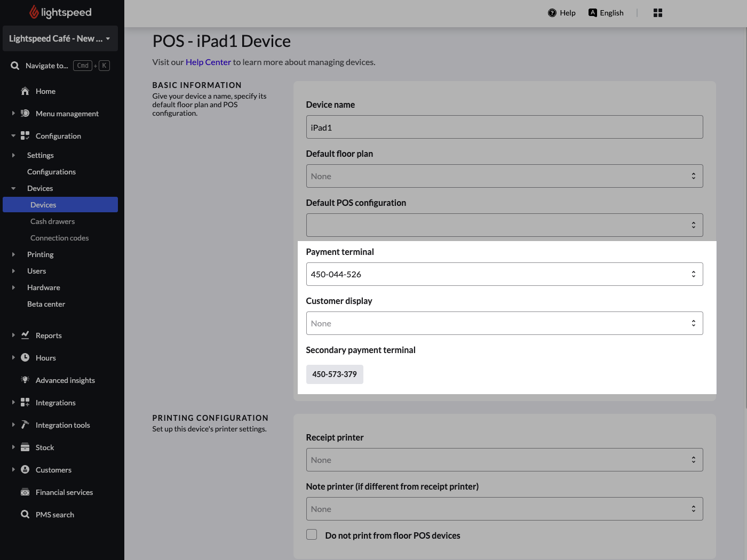
Task: Click into the Device name field
Action: point(504,127)
